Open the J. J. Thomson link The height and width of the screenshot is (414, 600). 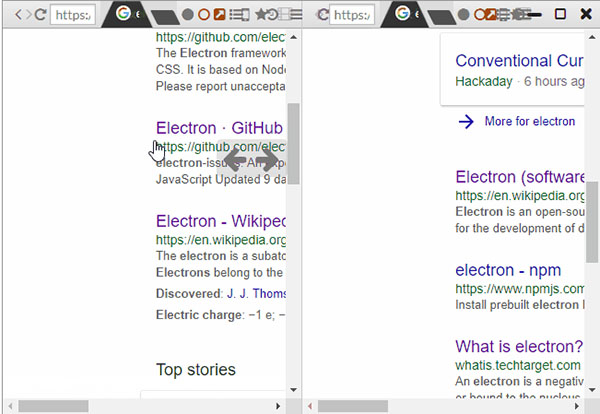click(x=256, y=293)
